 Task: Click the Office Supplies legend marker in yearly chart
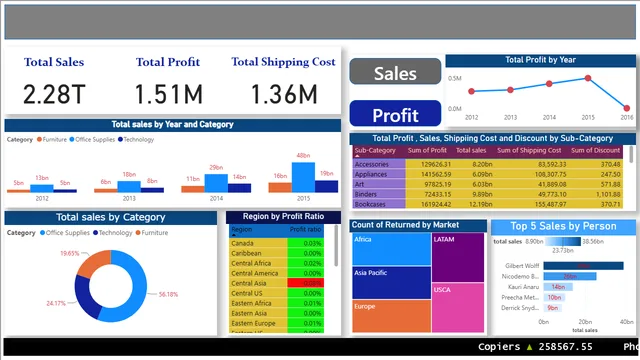point(72,140)
